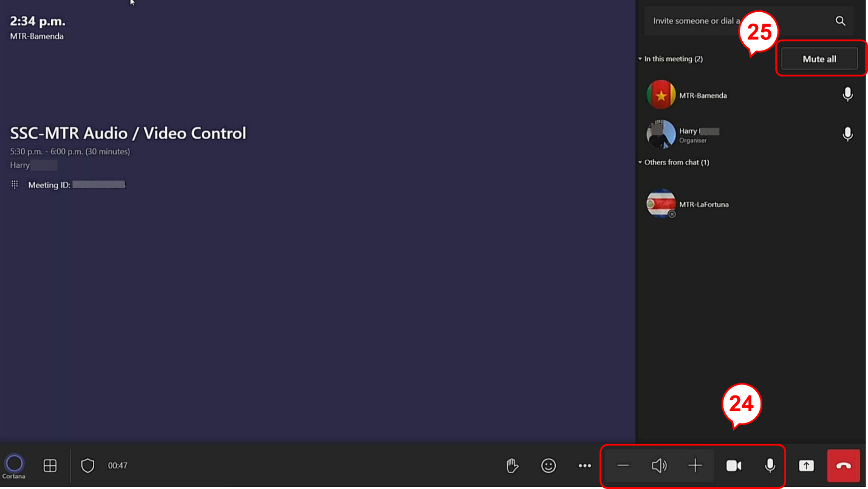Decrease the speaker volume with minus
Screen dimensions: 868x489
coord(623,466)
